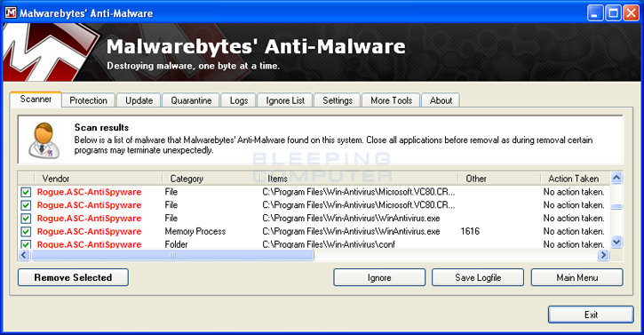644x335 pixels.
Task: Click the Remove Selected button
Action: [x=73, y=277]
